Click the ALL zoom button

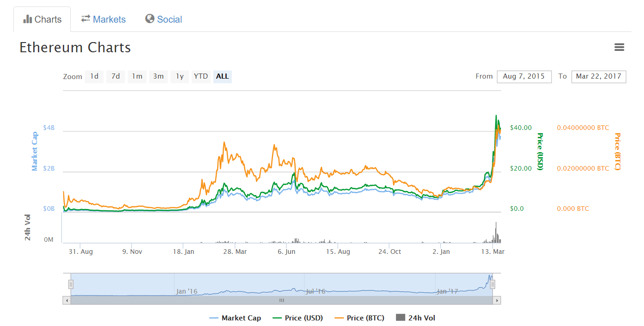click(x=222, y=76)
